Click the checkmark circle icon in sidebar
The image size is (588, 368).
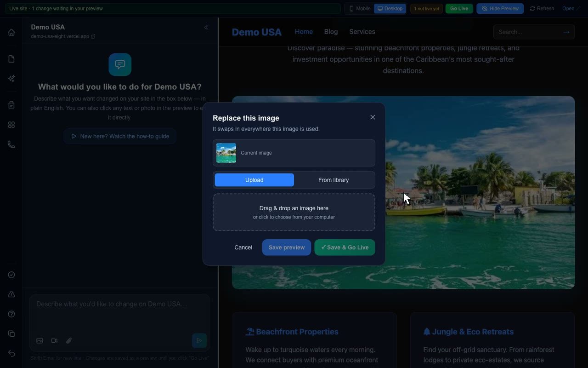pos(11,275)
